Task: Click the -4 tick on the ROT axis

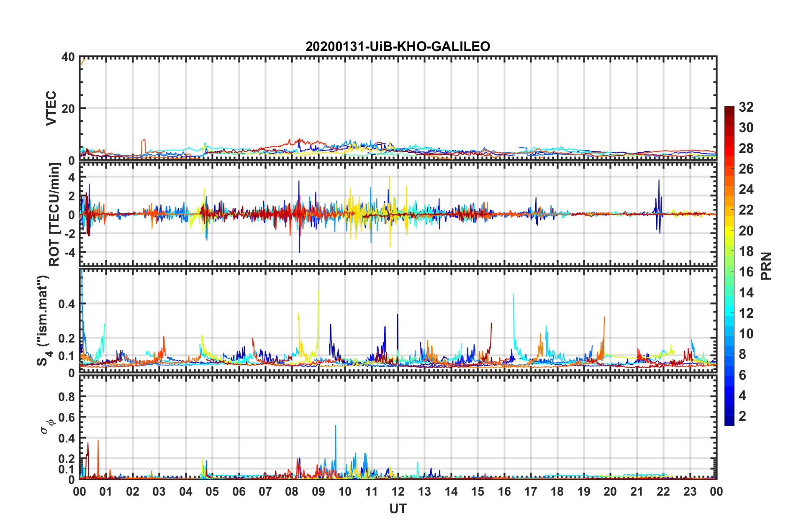Action: pyautogui.click(x=69, y=253)
